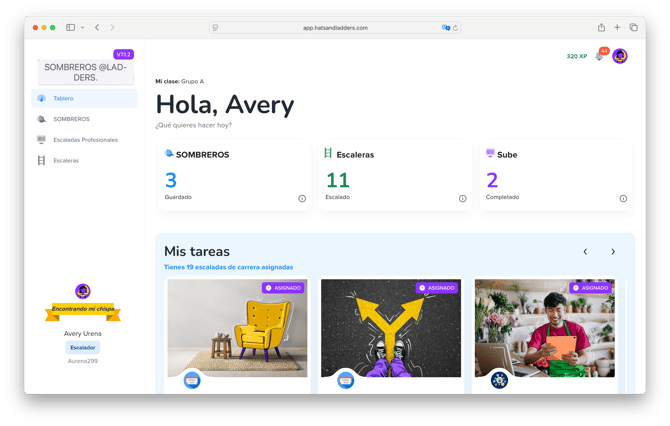
Task: Open the notifications bell icon
Action: coord(599,57)
